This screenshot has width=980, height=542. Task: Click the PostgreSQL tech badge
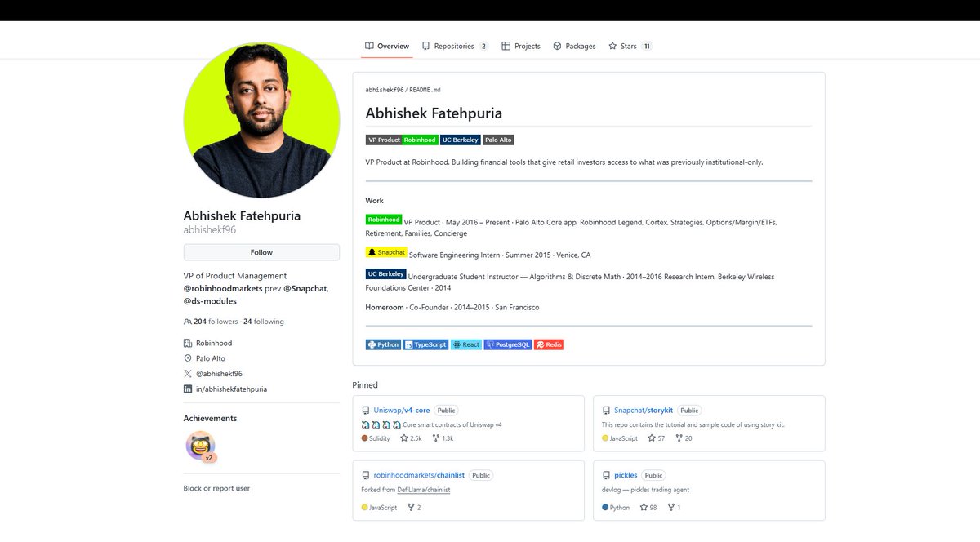pyautogui.click(x=508, y=344)
